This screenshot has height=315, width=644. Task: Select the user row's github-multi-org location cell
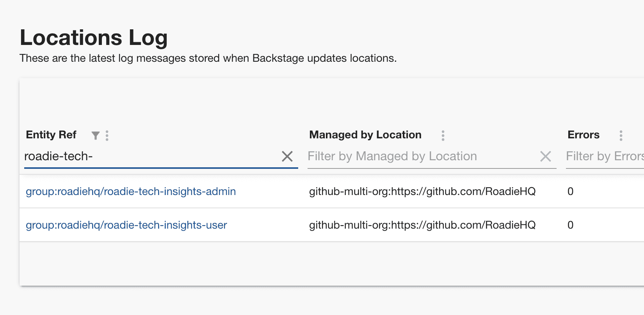tap(422, 225)
